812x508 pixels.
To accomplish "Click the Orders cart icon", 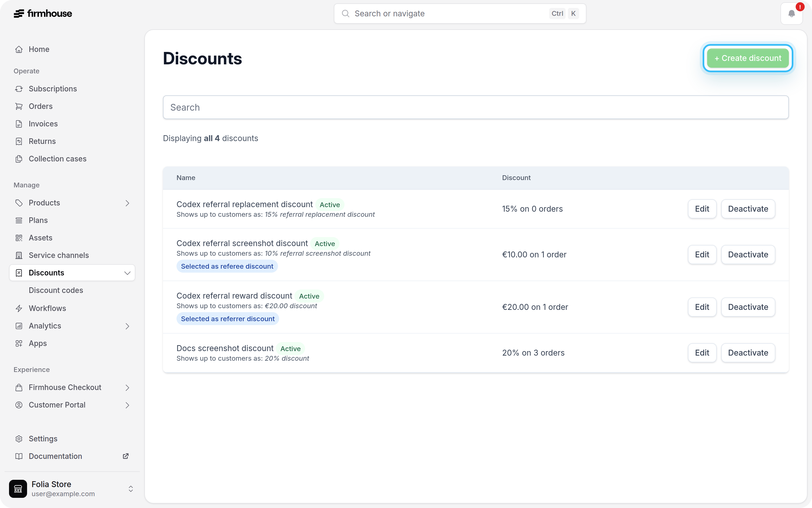I will [19, 106].
